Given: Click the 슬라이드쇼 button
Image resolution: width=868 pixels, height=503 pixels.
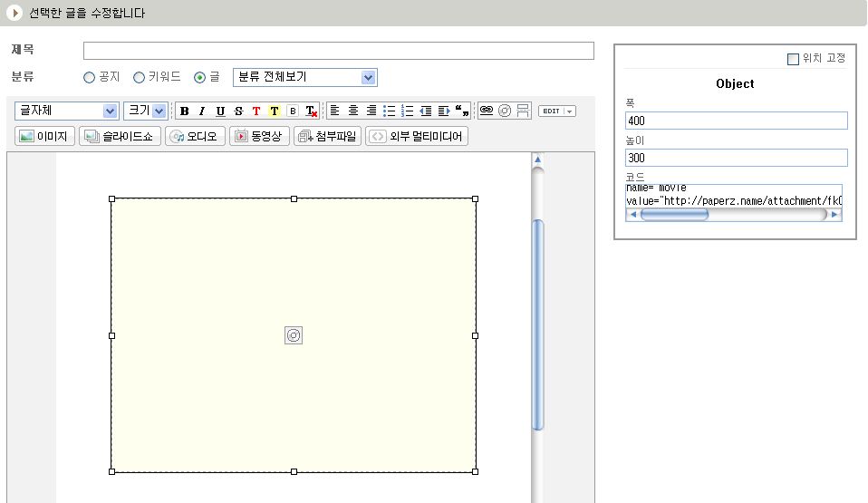Looking at the screenshot, I should [121, 136].
